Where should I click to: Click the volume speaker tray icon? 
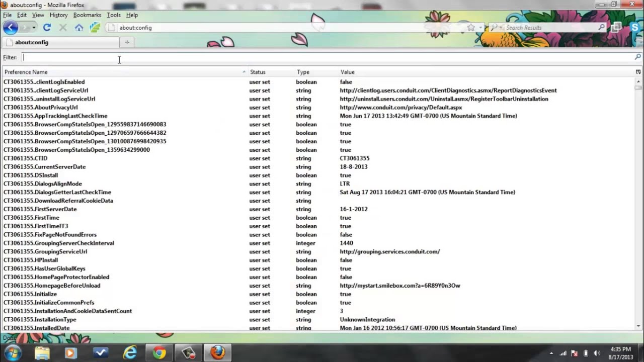597,353
